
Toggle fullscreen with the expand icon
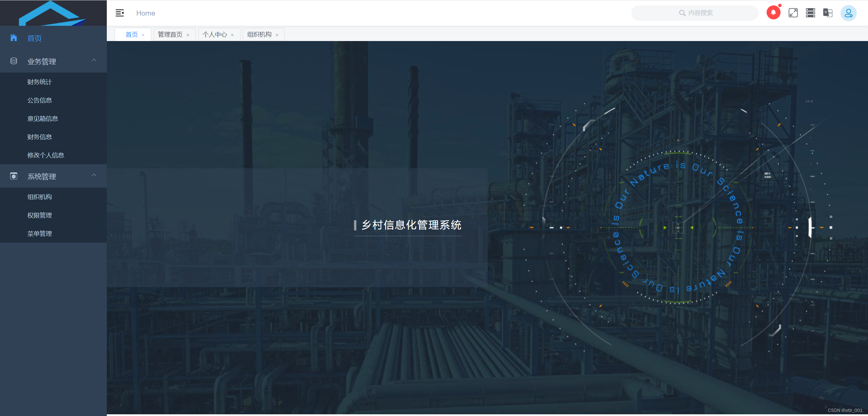[x=793, y=13]
